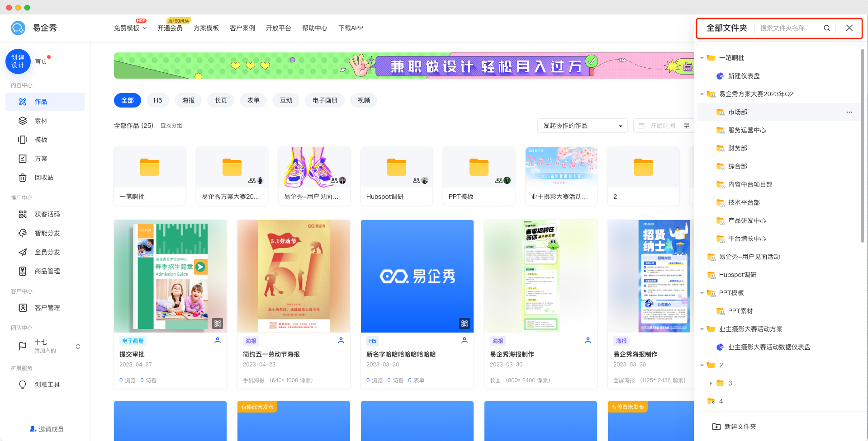
Task: Collapse the PPT模板 folder node
Action: click(702, 293)
